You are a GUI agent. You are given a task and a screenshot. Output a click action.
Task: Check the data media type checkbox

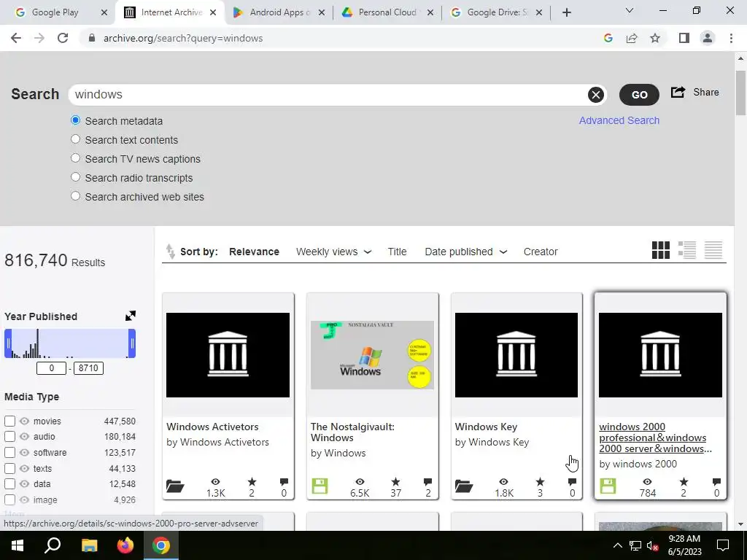(9, 484)
